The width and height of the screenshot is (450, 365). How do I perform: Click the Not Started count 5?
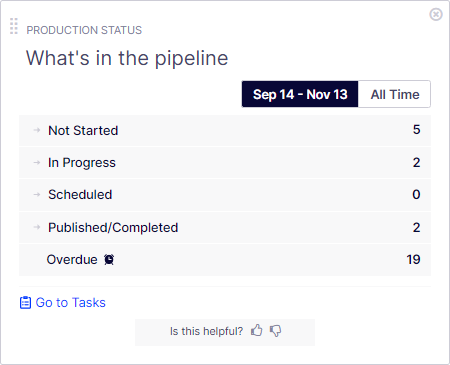pos(417,130)
